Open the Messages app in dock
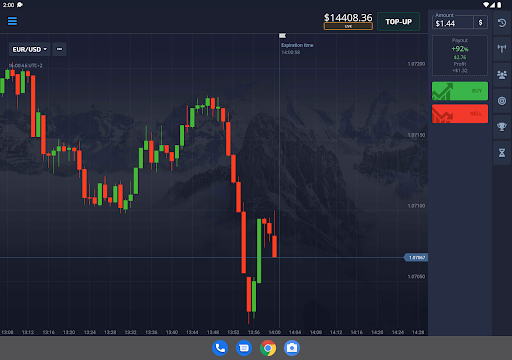This screenshot has width=512, height=360. (244, 348)
